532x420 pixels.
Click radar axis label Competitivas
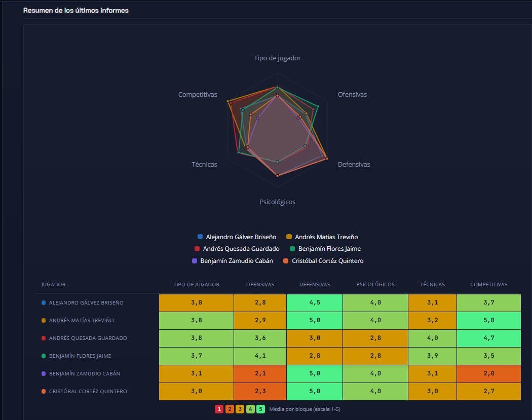coord(198,95)
